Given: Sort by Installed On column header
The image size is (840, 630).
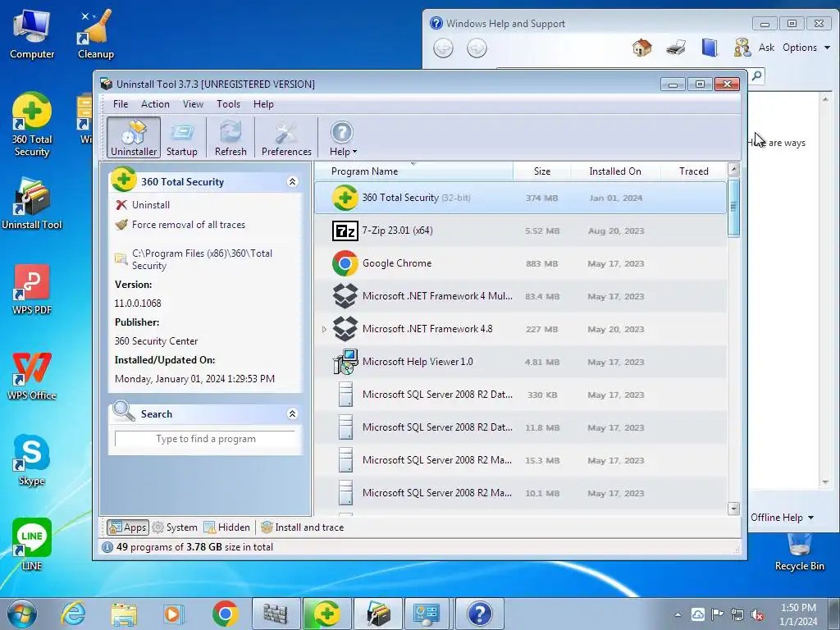Looking at the screenshot, I should (x=615, y=171).
